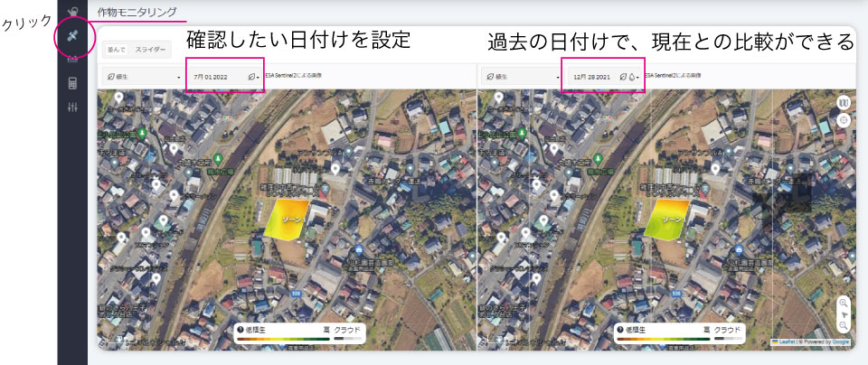Viewport: 868px width, 365px height.
Task: Click the watering can sidebar icon
Action: (72, 10)
